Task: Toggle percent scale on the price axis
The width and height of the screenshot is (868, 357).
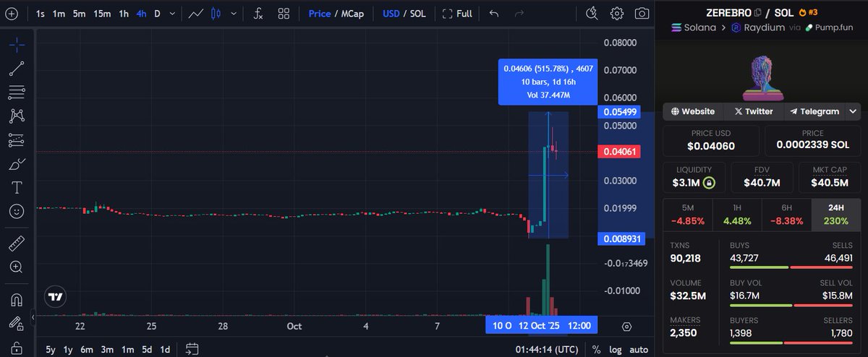Action: [x=596, y=349]
